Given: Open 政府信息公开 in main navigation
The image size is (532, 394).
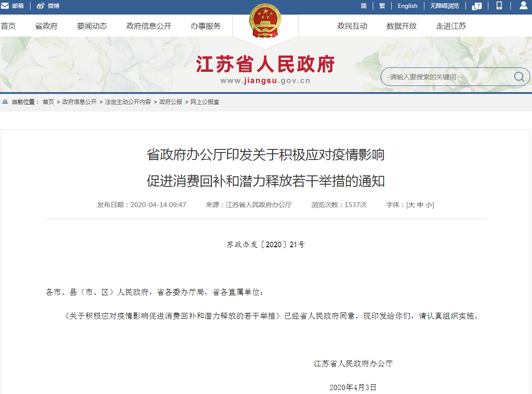Looking at the screenshot, I should click(x=149, y=26).
